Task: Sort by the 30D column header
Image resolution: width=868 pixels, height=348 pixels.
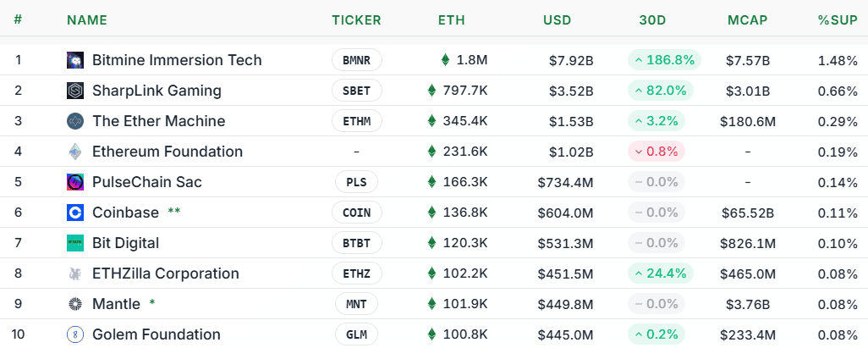Action: click(x=653, y=20)
